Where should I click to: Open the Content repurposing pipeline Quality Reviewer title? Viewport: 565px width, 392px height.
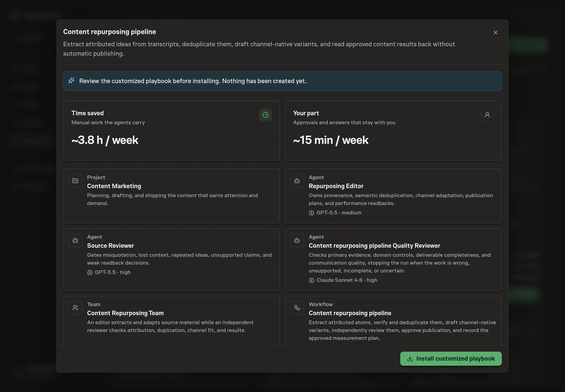(374, 246)
